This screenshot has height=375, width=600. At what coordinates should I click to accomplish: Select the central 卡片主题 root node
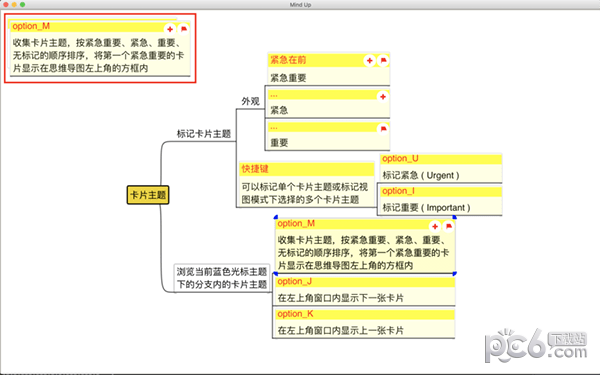click(148, 195)
